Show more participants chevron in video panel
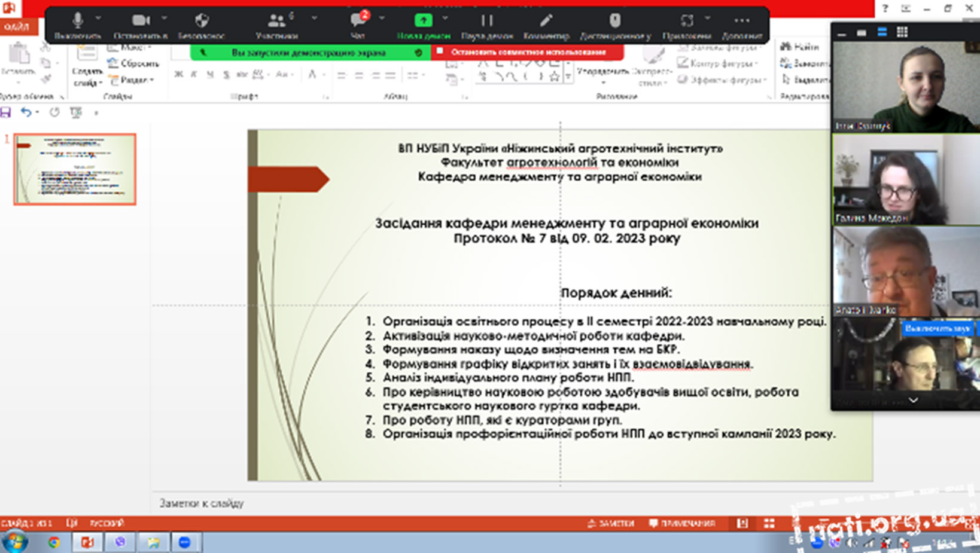The width and height of the screenshot is (980, 553). pyautogui.click(x=913, y=400)
